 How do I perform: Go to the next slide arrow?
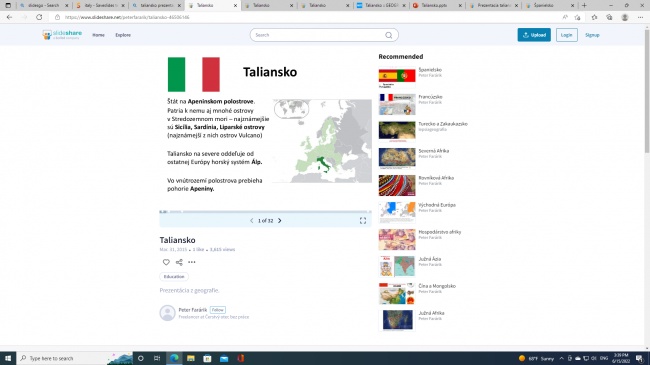280,221
